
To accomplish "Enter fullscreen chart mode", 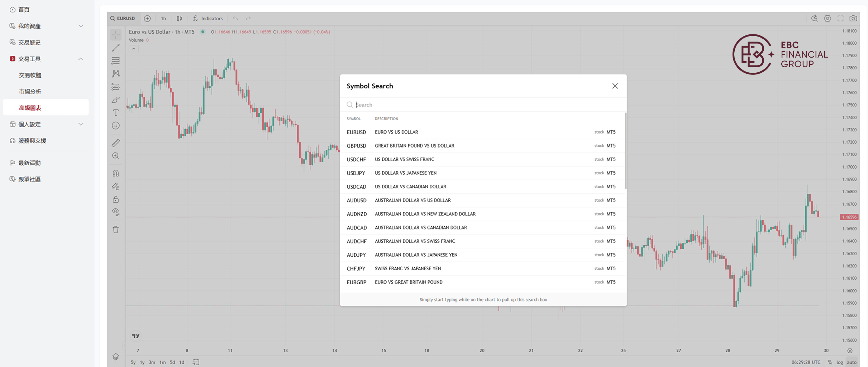I will coord(840,18).
